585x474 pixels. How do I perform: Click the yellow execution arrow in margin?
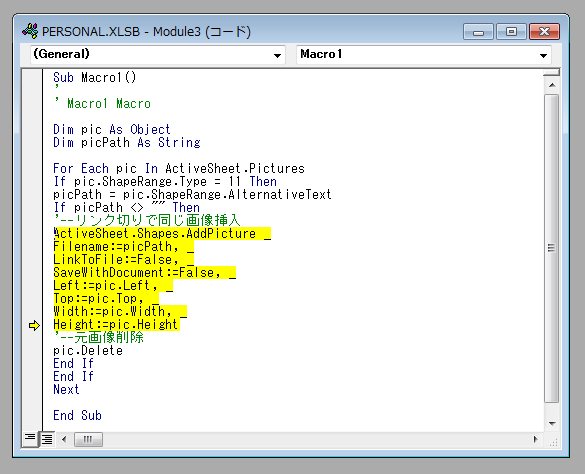click(x=34, y=325)
